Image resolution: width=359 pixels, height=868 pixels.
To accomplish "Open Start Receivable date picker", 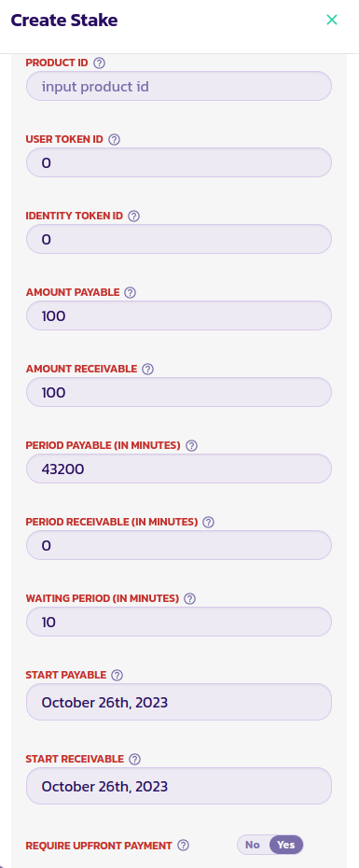I will click(179, 786).
